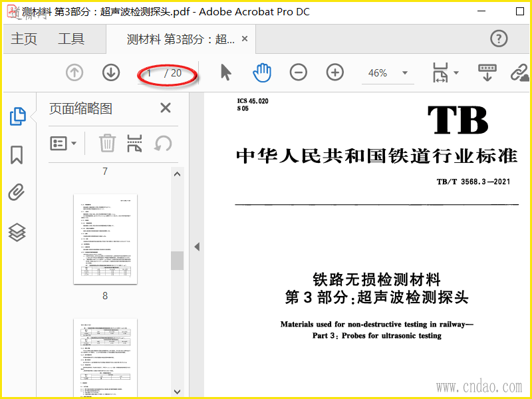The width and height of the screenshot is (532, 399).
Task: Click the total pages '/ 20' text
Action: point(173,73)
